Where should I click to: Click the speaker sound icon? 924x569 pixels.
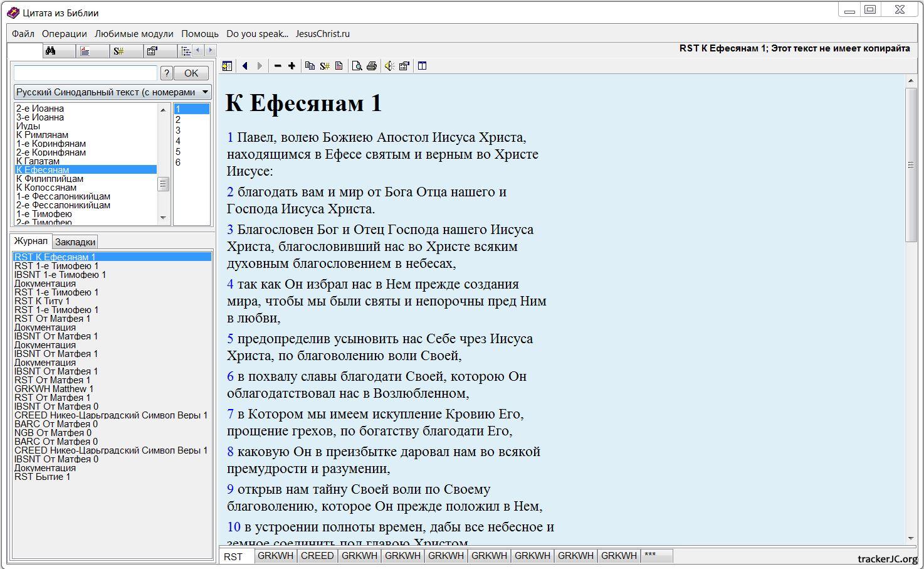tap(389, 66)
